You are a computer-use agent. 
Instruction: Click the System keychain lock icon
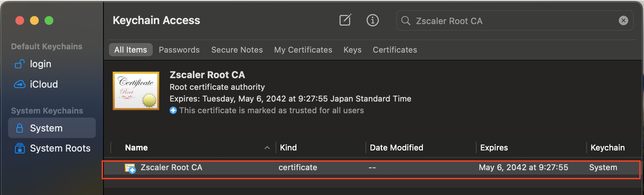[x=20, y=128]
